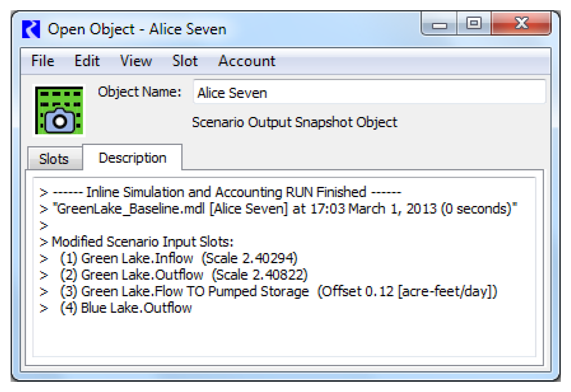Click the Scenario Output Snapshot Object label

coord(294,122)
